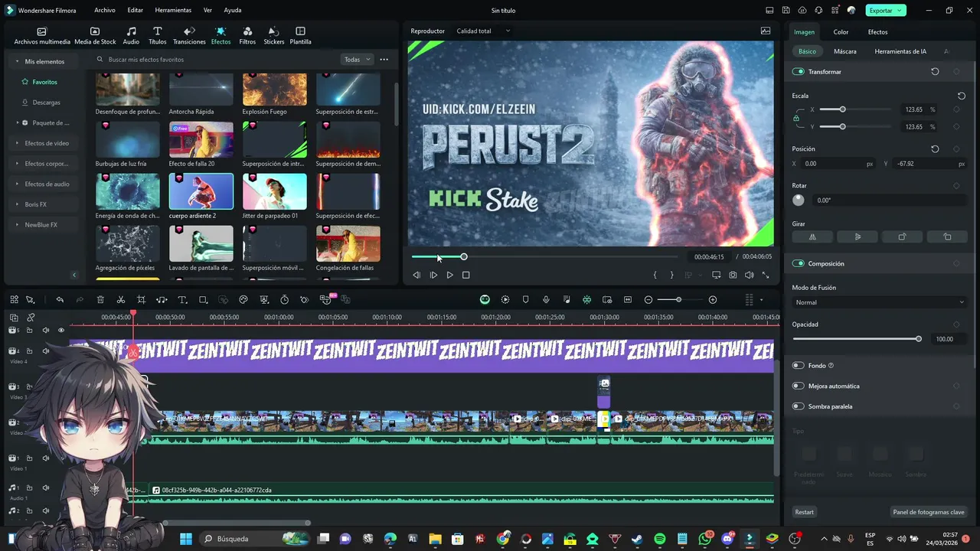Open the Archivos multimedia panel
This screenshot has height=551, width=980.
[42, 36]
